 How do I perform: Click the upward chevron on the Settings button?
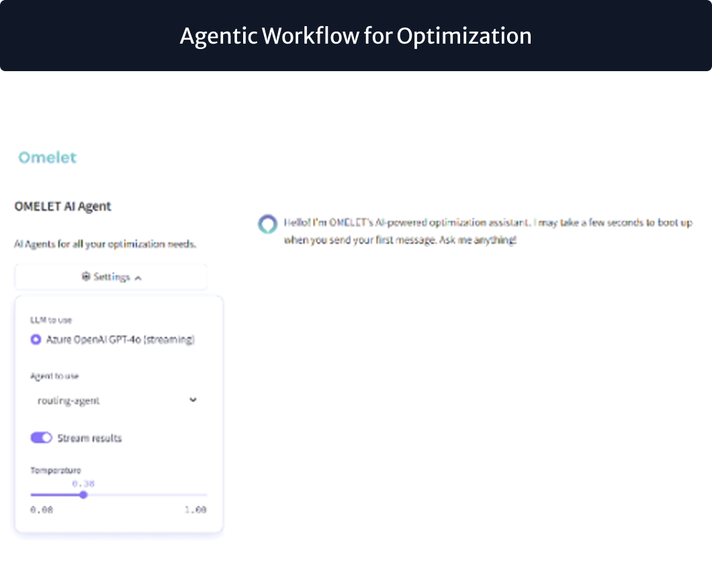click(138, 277)
